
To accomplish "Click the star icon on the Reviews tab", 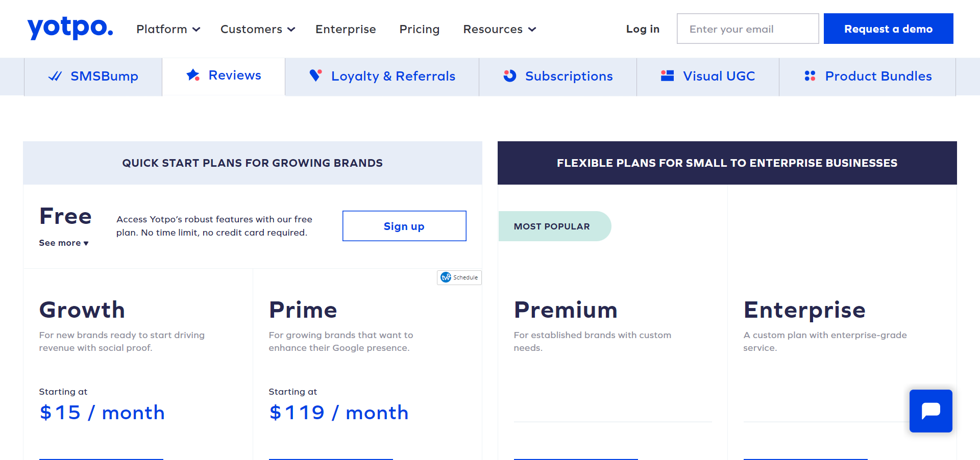I will [x=192, y=74].
